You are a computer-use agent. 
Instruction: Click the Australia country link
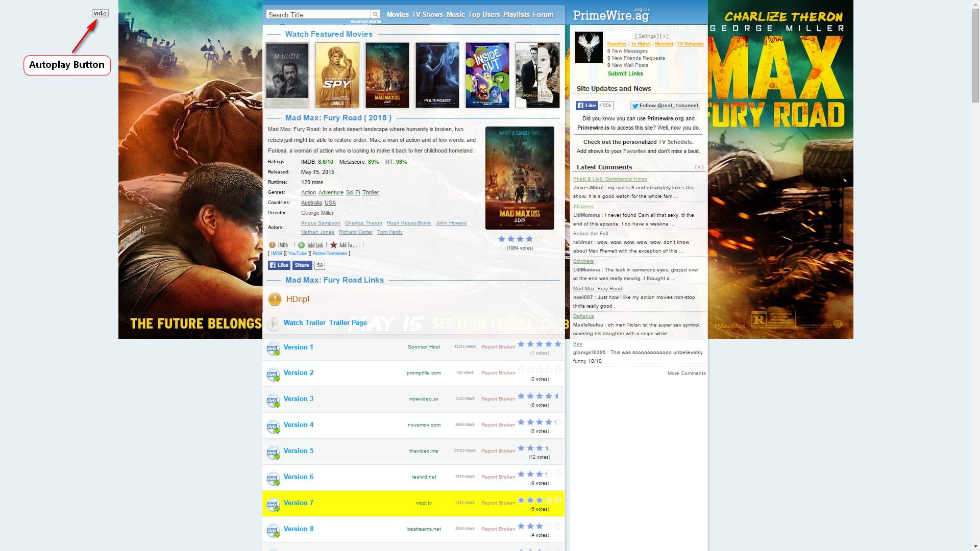point(311,203)
